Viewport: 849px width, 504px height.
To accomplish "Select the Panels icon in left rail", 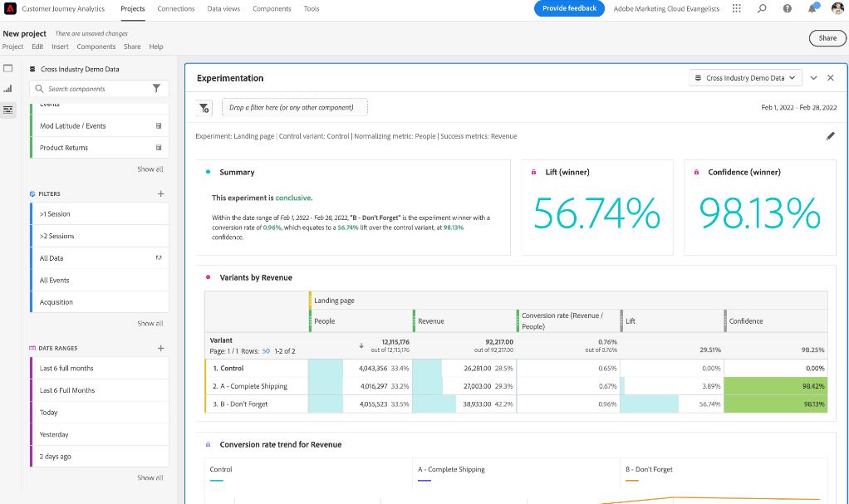I will pos(8,68).
